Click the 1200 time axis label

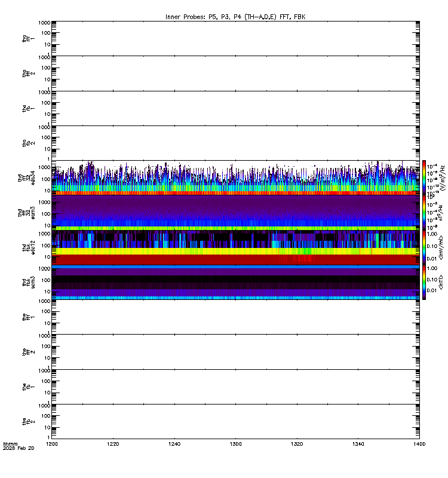pos(51,444)
